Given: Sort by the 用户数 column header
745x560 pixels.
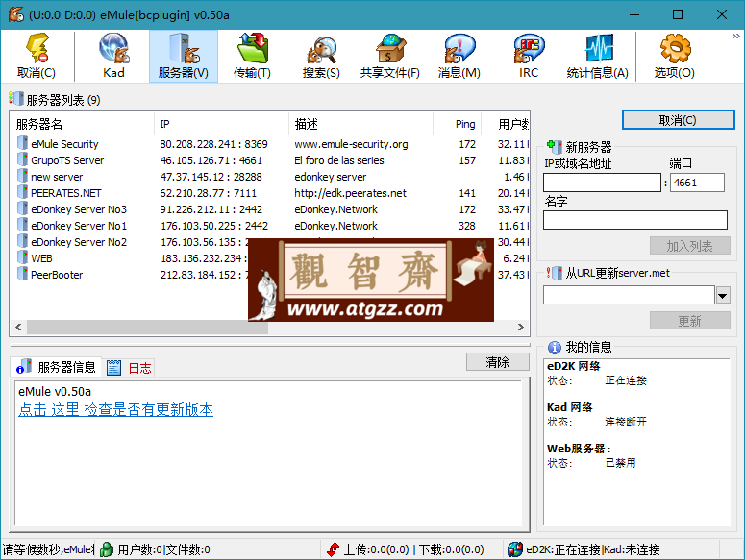Looking at the screenshot, I should [506, 124].
